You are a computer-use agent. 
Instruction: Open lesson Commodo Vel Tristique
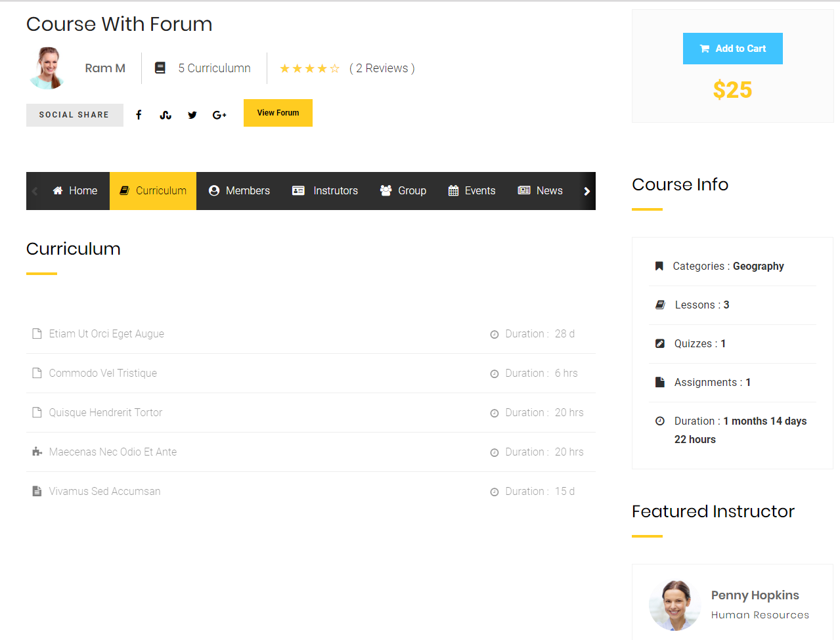tap(103, 373)
